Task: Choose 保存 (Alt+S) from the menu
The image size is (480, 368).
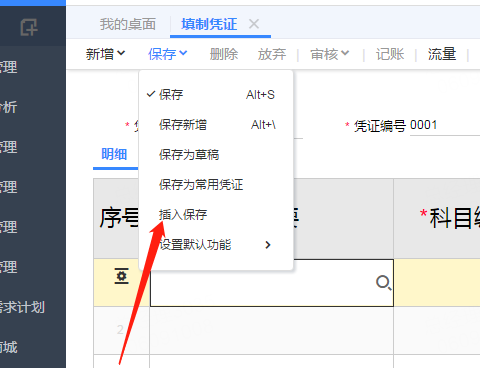Action: coord(216,95)
